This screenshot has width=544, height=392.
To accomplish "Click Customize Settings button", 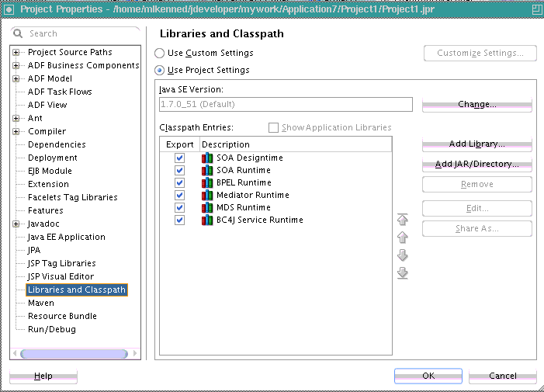I will click(480, 53).
